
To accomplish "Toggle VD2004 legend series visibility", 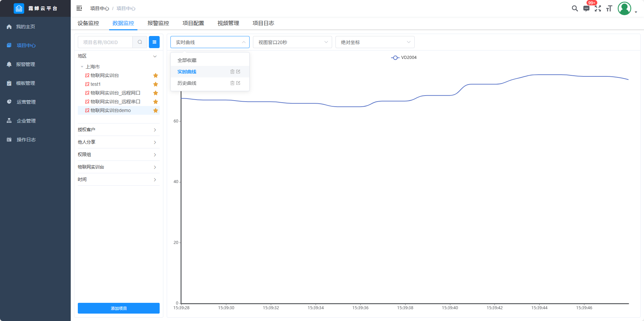I will click(404, 58).
